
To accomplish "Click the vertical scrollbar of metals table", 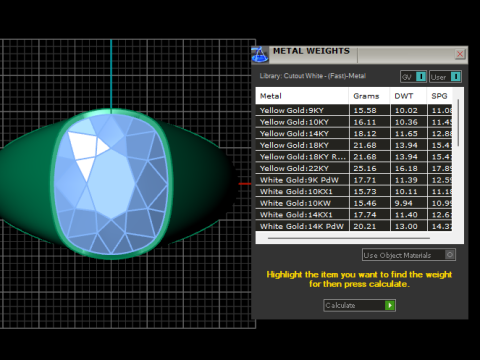I will click(458, 122).
